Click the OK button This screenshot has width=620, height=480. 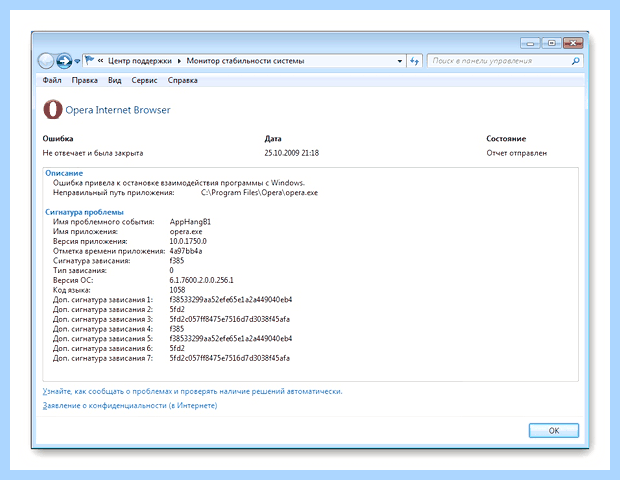coord(554,431)
